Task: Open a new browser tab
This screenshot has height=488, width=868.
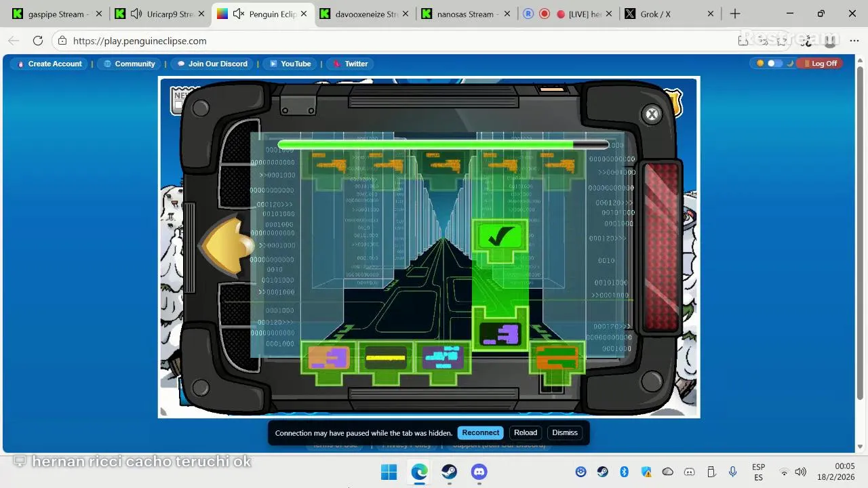Action: coord(735,14)
